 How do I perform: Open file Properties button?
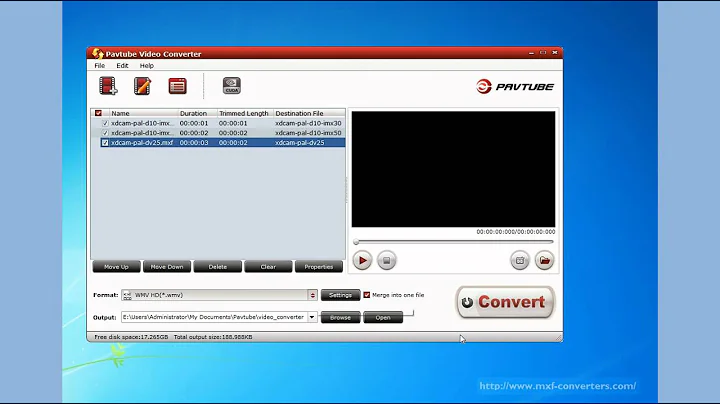pos(319,267)
